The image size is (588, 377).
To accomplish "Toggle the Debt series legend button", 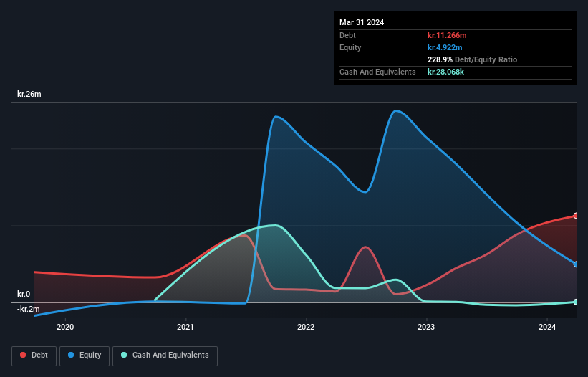I will click(34, 355).
